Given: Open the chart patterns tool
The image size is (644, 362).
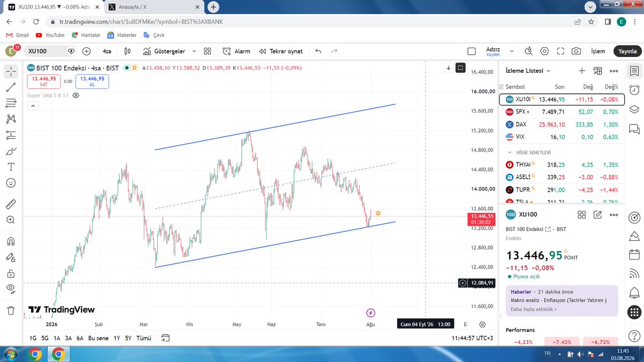Looking at the screenshot, I should 11,119.
